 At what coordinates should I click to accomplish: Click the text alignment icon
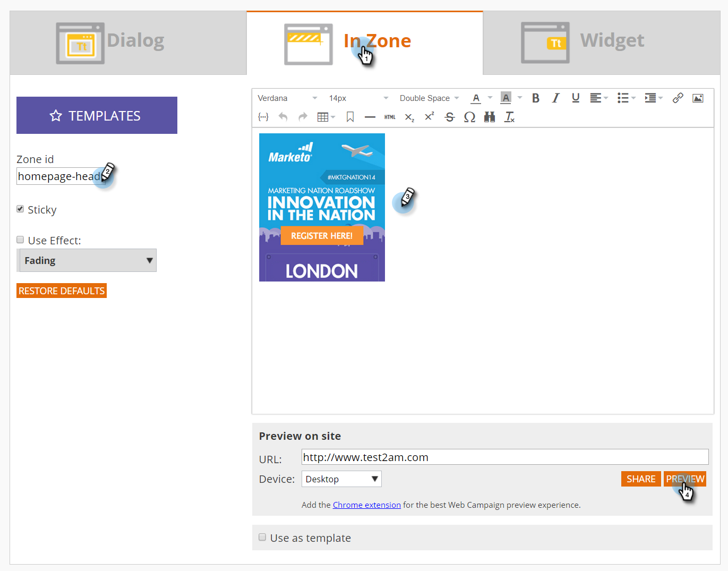pyautogui.click(x=596, y=98)
